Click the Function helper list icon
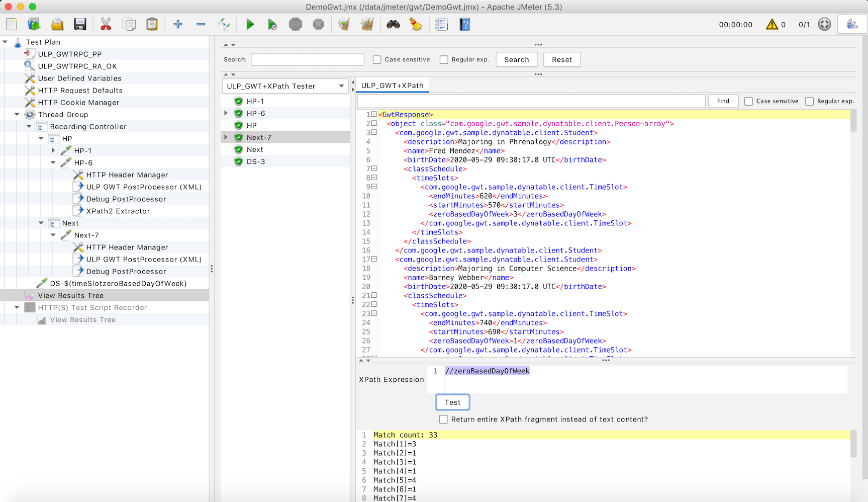The height and width of the screenshot is (502, 868). tap(441, 24)
